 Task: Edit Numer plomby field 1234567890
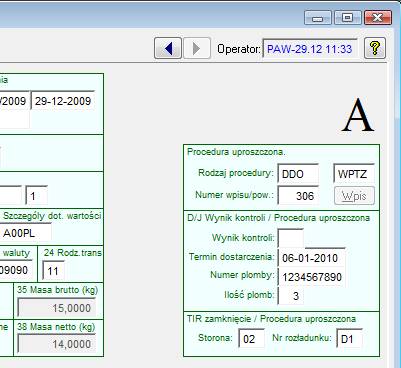(x=311, y=277)
